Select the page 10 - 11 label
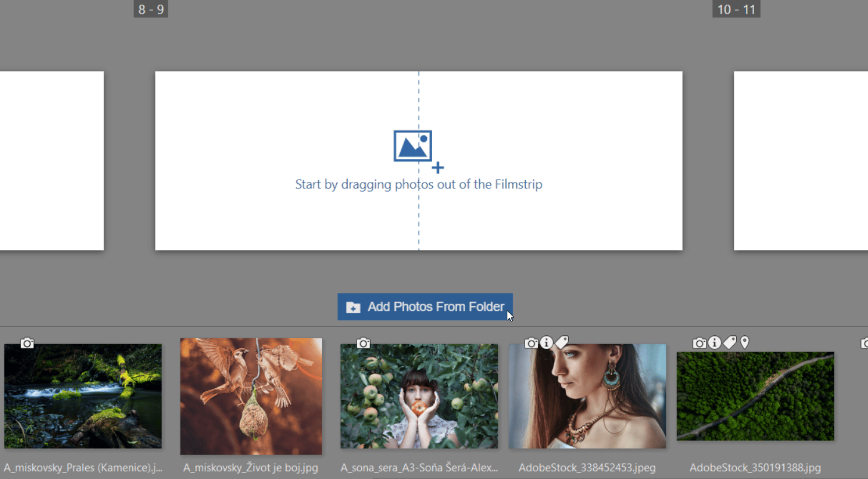This screenshot has width=868, height=479. tap(736, 9)
